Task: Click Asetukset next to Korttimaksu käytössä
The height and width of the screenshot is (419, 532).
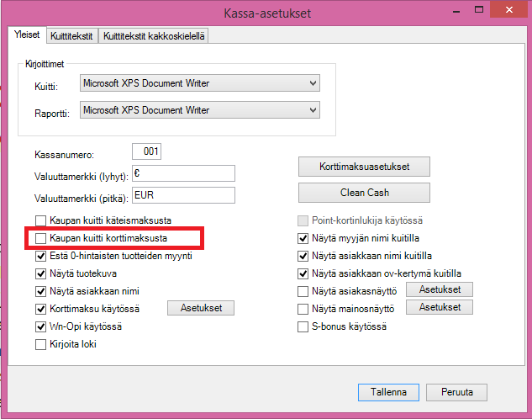Action: (201, 309)
